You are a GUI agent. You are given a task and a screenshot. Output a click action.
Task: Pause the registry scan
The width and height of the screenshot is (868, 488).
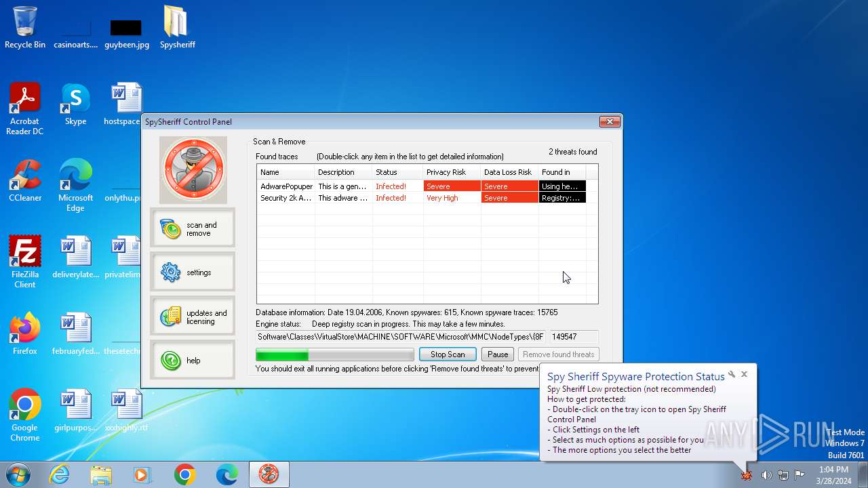coord(498,354)
